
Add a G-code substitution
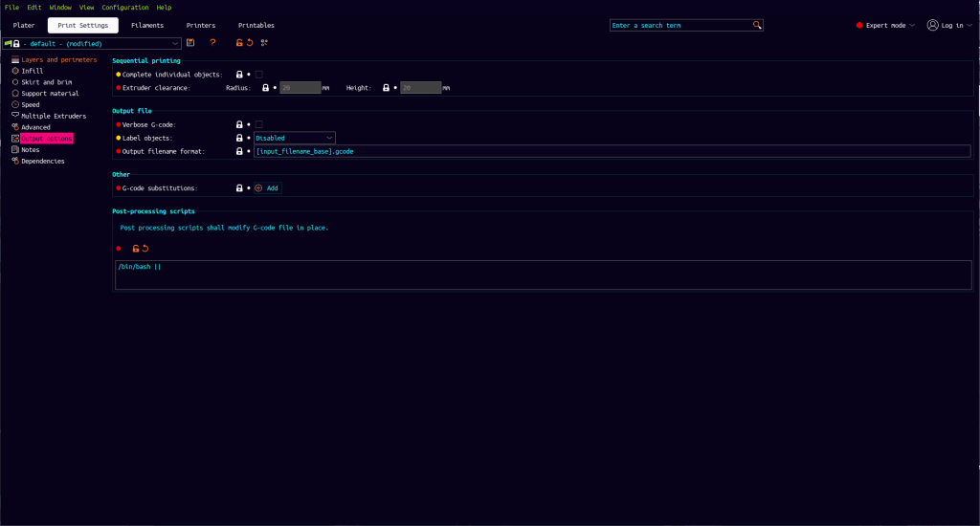tap(267, 188)
